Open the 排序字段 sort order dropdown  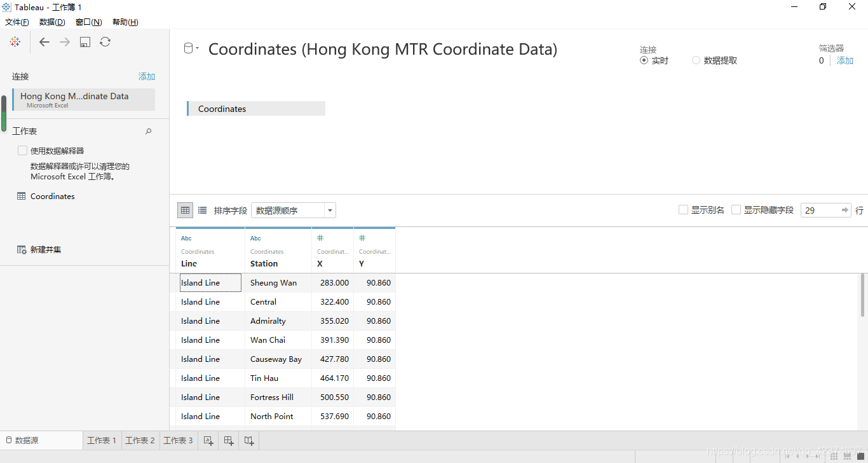click(294, 210)
